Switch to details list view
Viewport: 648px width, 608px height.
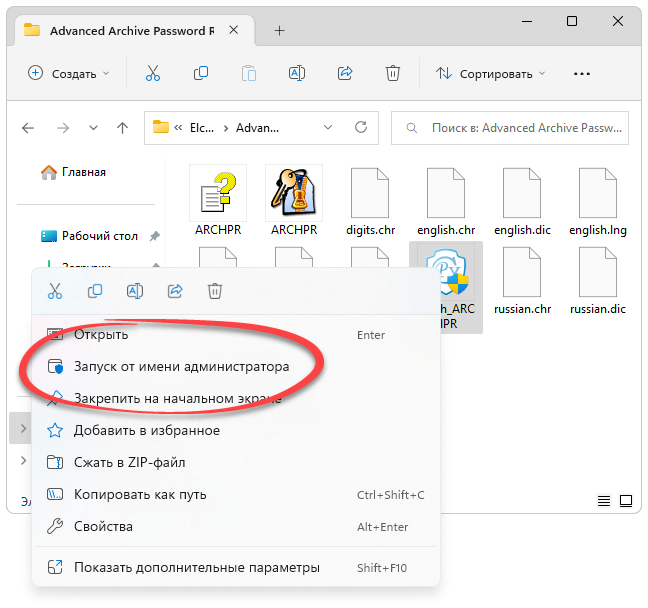pyautogui.click(x=604, y=501)
